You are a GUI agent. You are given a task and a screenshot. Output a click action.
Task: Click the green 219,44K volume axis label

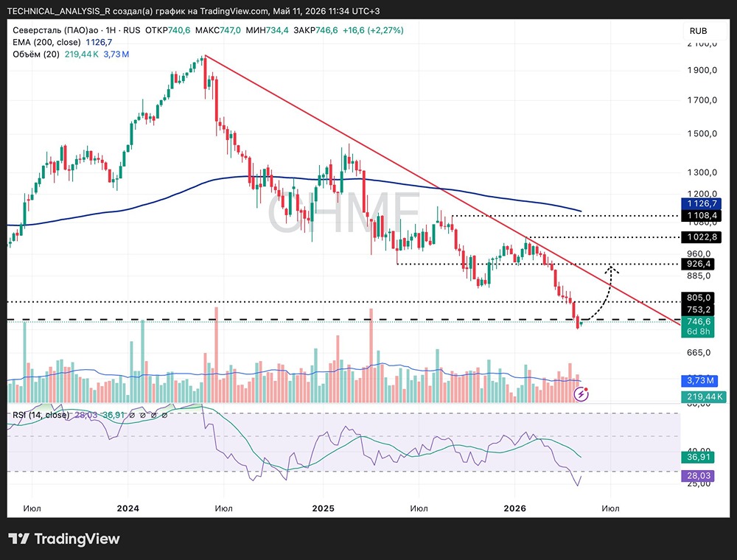point(704,397)
